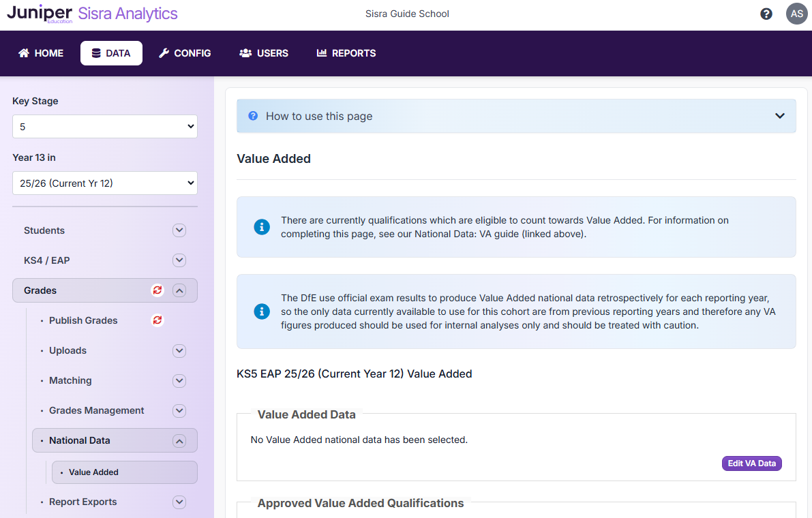Select Value Added in the sidebar
This screenshot has height=518, width=812.
pyautogui.click(x=125, y=472)
